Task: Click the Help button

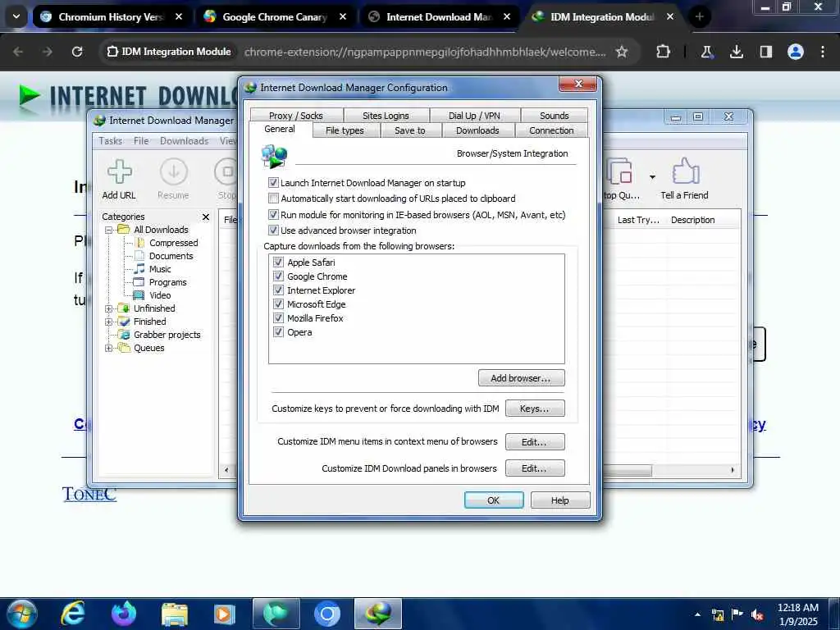Action: 559,500
